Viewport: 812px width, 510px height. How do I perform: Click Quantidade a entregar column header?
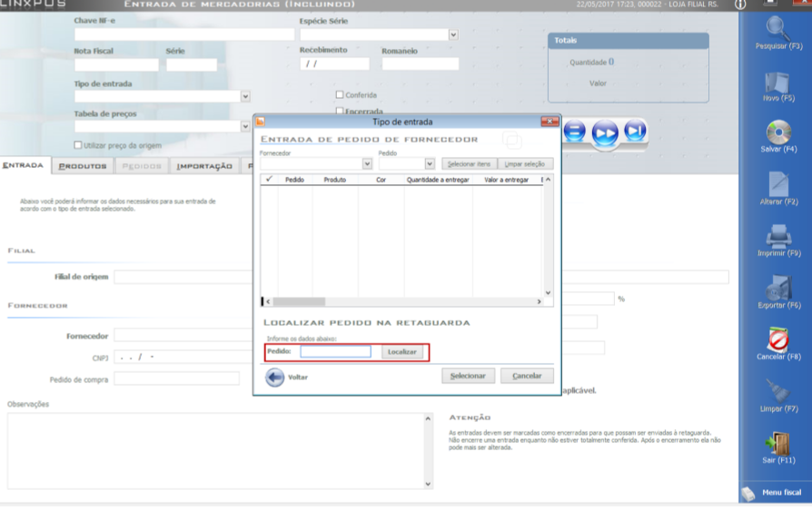[x=438, y=180]
